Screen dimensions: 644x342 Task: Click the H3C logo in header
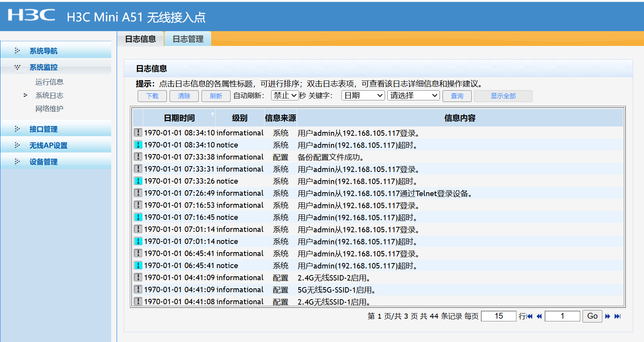pos(31,16)
